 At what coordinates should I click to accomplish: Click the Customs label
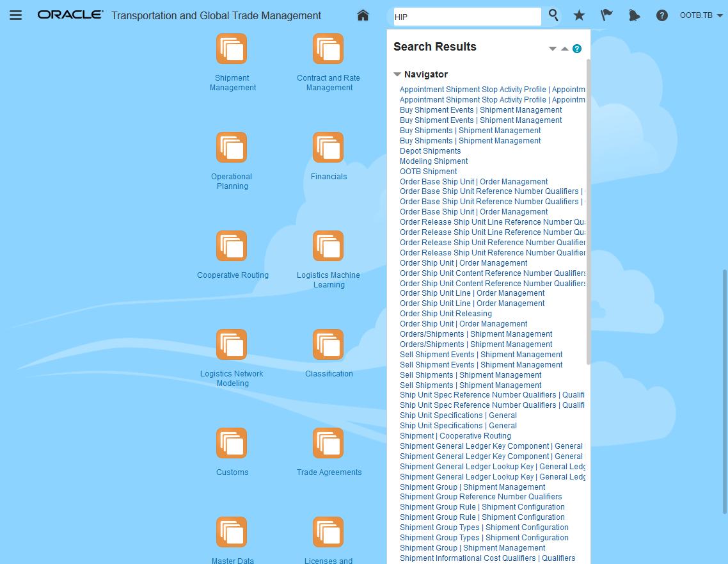click(232, 472)
